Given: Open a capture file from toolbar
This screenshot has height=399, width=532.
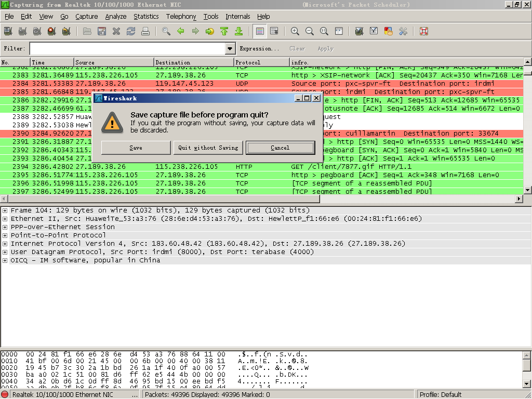Looking at the screenshot, I should [87, 31].
